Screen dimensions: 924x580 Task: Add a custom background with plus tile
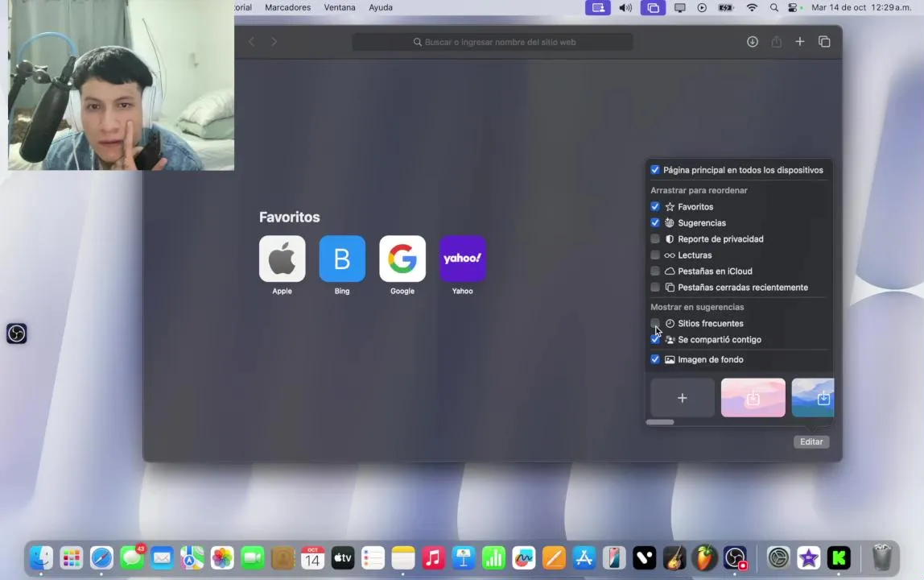(x=683, y=398)
